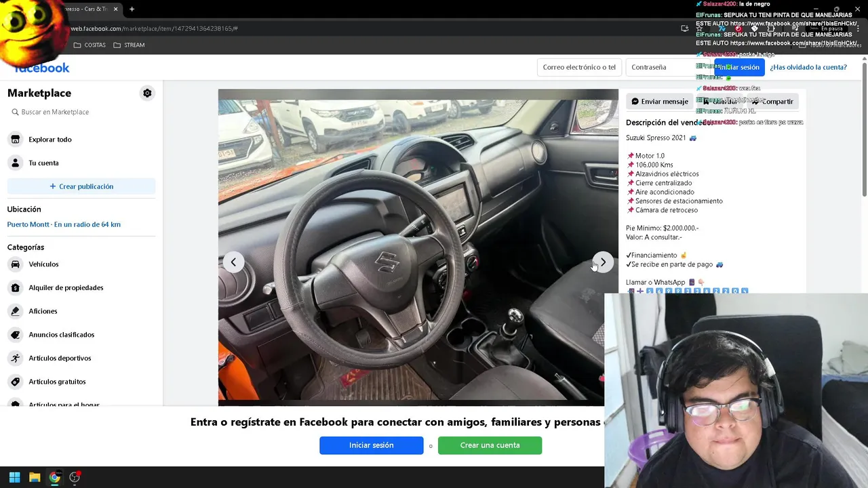
Task: Click Crear publicación button
Action: click(81, 186)
